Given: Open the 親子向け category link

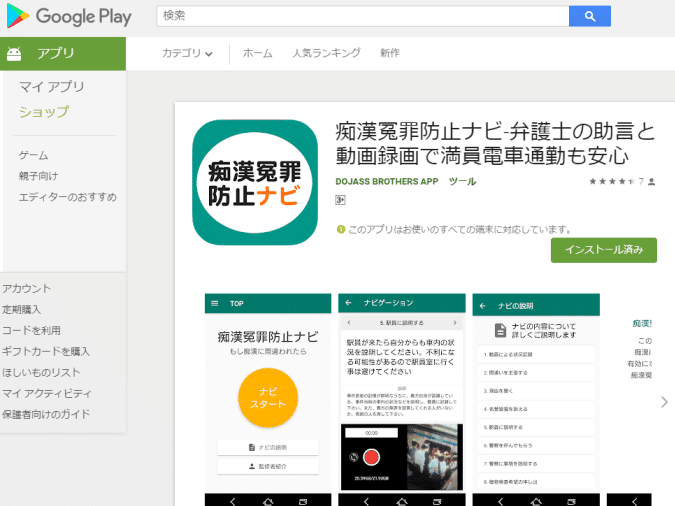Looking at the screenshot, I should point(38,176).
